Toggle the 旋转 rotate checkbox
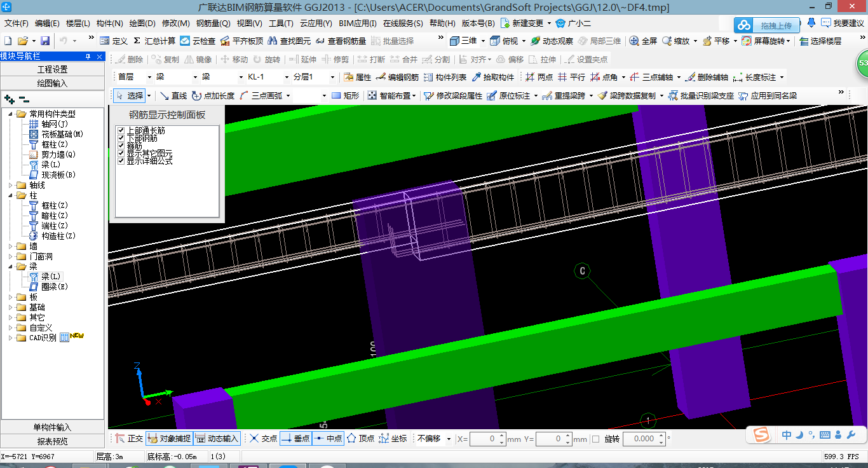868x468 pixels. click(x=595, y=439)
